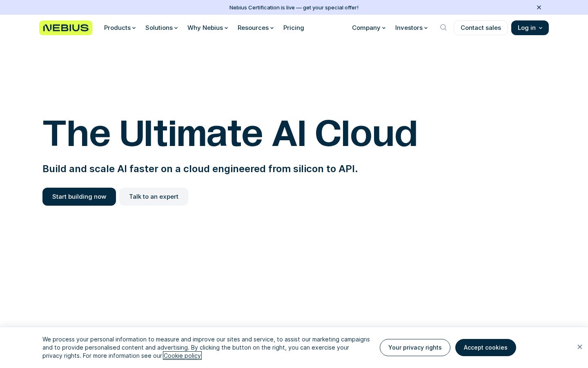The image size is (588, 368).
Task: Click the Contact sales button
Action: [481, 28]
